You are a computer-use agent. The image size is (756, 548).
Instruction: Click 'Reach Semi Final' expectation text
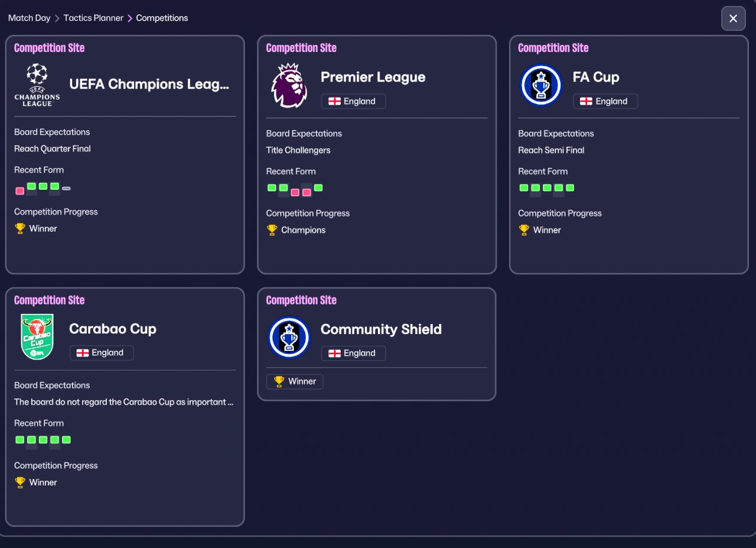551,150
